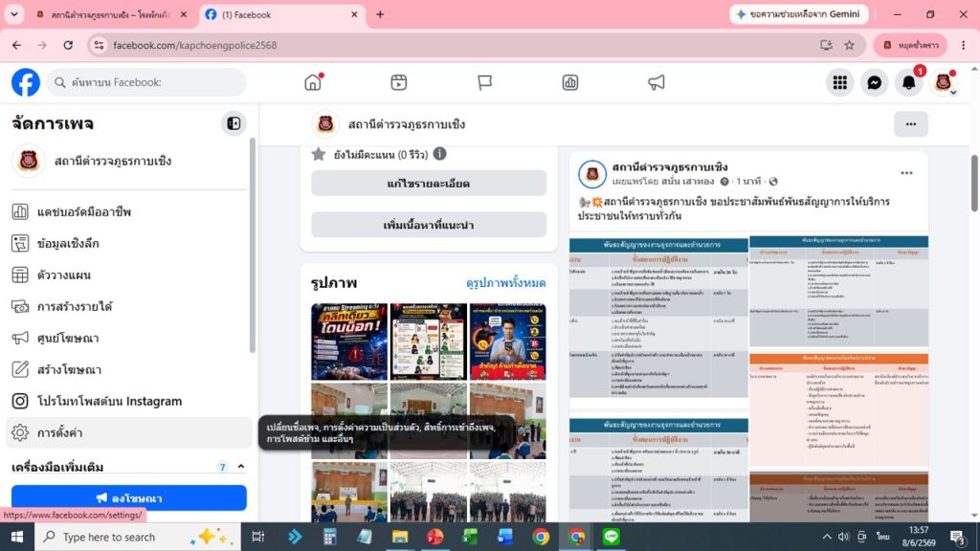
Task: Open the second photo thumbnail infographic
Action: [x=429, y=342]
